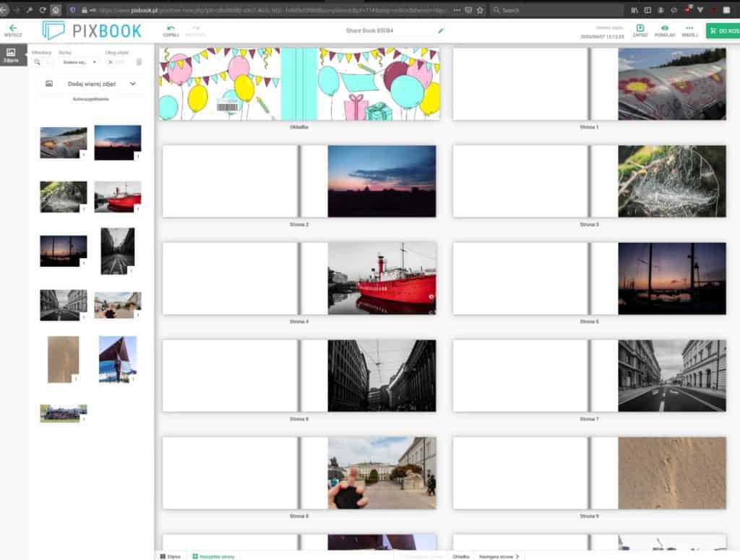
Task: Open the Okładka balloon cover spread
Action: (299, 84)
